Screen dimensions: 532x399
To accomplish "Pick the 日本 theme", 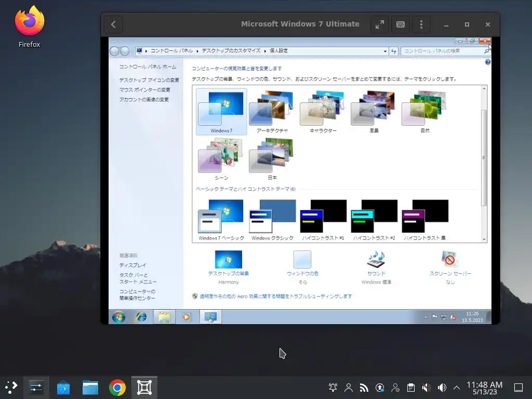I will (272, 159).
